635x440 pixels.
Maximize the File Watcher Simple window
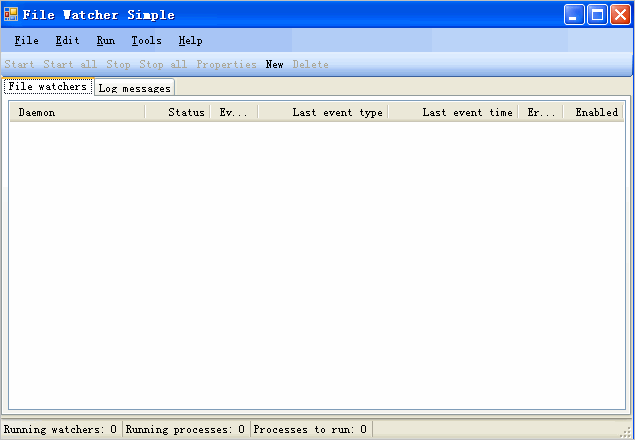(x=597, y=15)
